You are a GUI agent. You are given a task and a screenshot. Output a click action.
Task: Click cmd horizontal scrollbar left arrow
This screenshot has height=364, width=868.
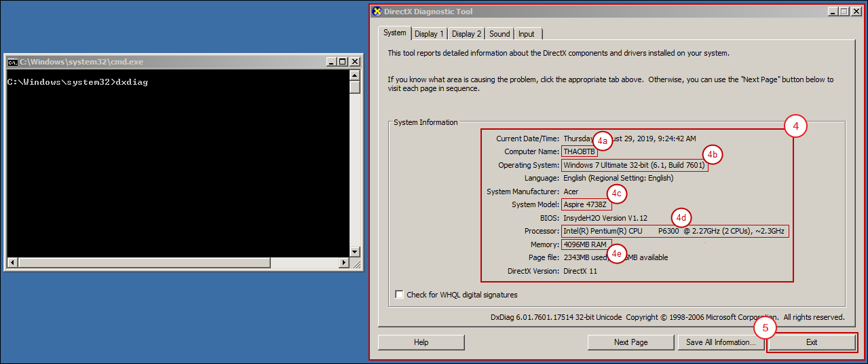click(x=12, y=262)
